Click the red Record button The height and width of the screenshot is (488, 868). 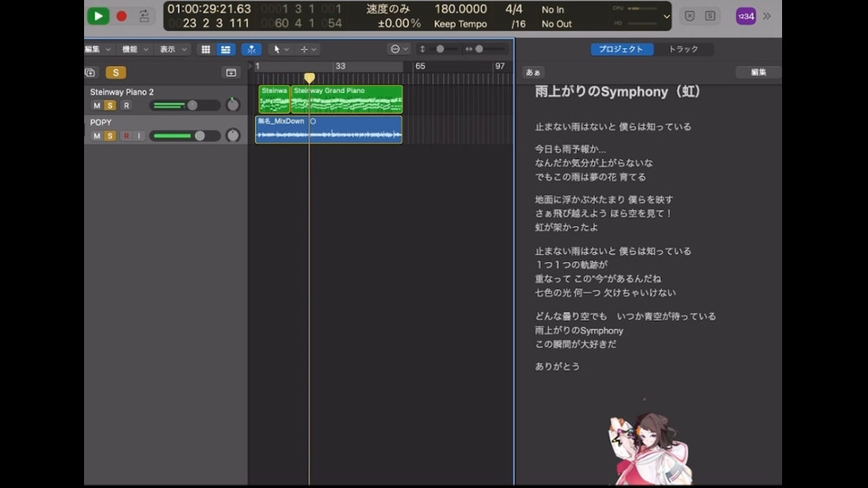[x=121, y=16]
